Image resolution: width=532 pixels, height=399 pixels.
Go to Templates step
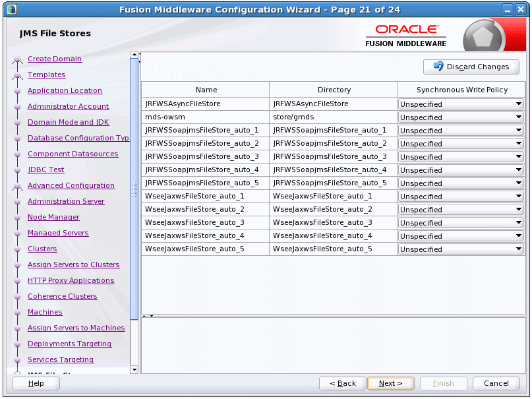point(47,75)
